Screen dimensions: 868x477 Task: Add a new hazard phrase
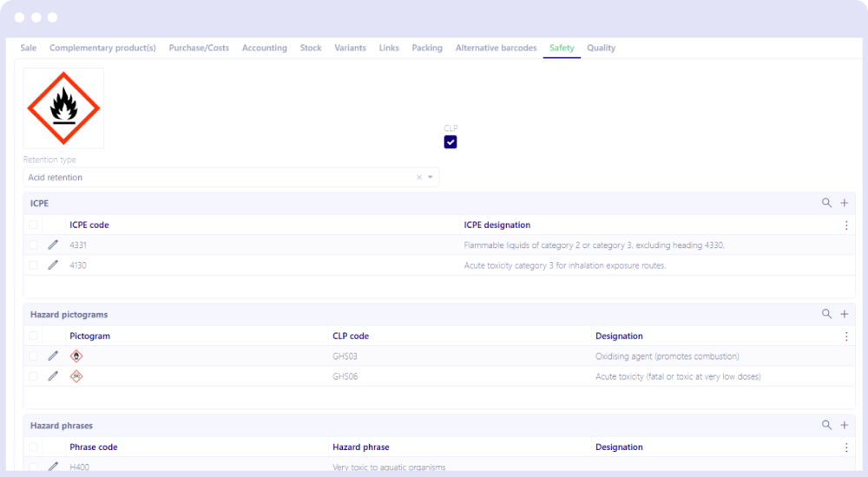[x=844, y=425]
